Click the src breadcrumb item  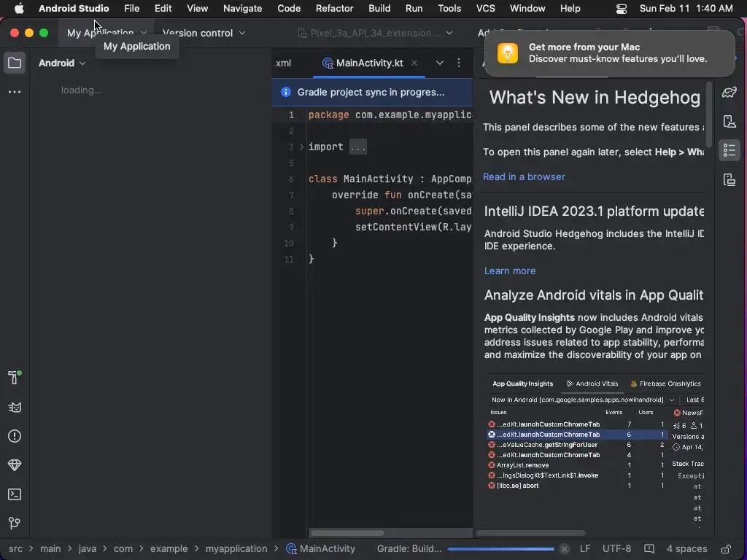point(15,548)
